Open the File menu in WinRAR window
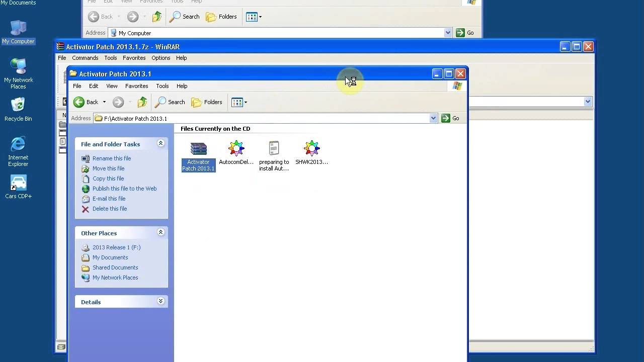Screen dimensions: 644x362 click(62, 58)
